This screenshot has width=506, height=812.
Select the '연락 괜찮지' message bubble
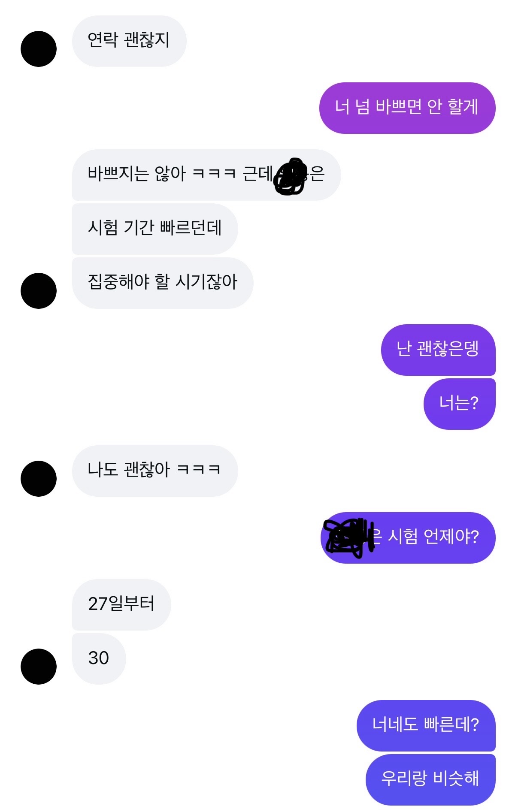pyautogui.click(x=129, y=41)
